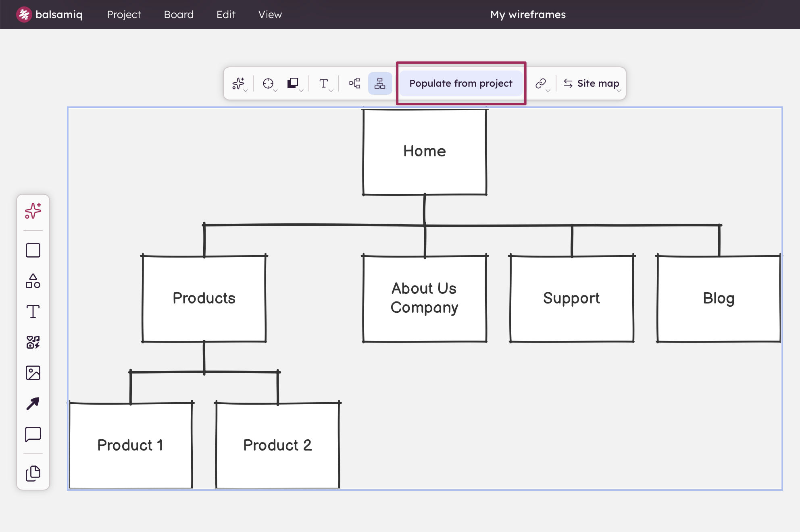Image resolution: width=800 pixels, height=532 pixels.
Task: Open the AI sparkle tool in the left sidebar
Action: tap(33, 211)
